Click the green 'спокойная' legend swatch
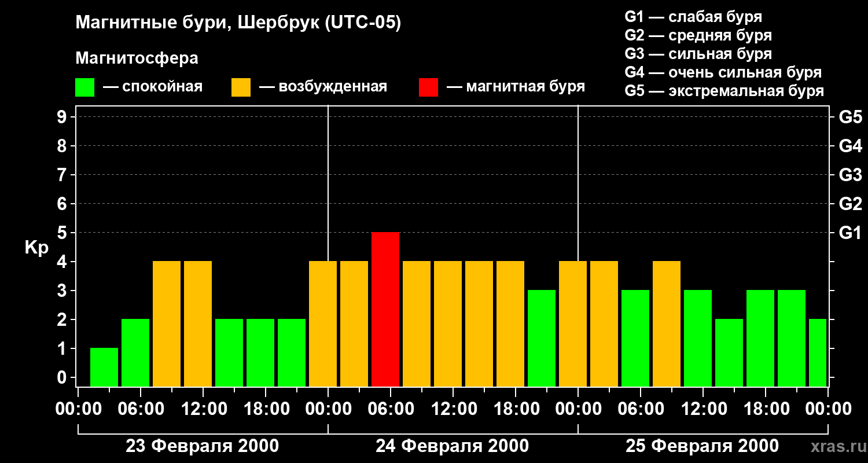Screen dimensions: 868x463 [84, 87]
